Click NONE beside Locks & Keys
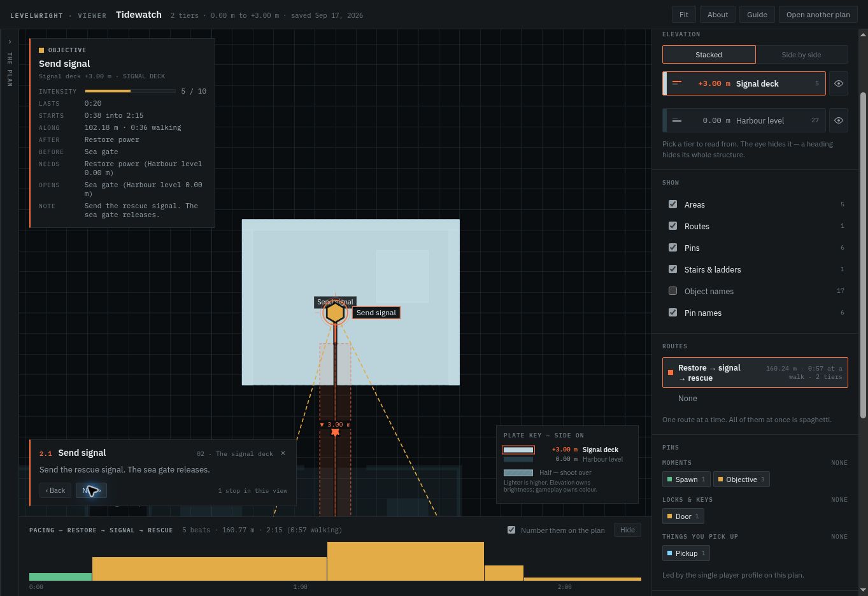This screenshot has height=596, width=868. (839, 500)
